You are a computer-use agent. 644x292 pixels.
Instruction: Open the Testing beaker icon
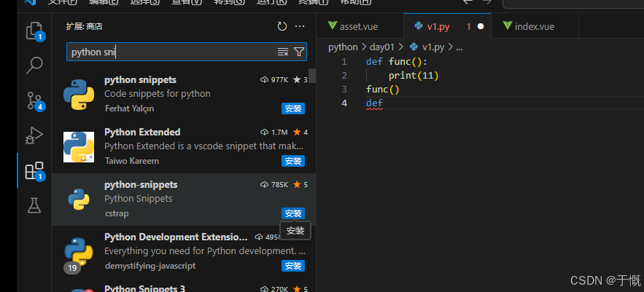pyautogui.click(x=34, y=205)
